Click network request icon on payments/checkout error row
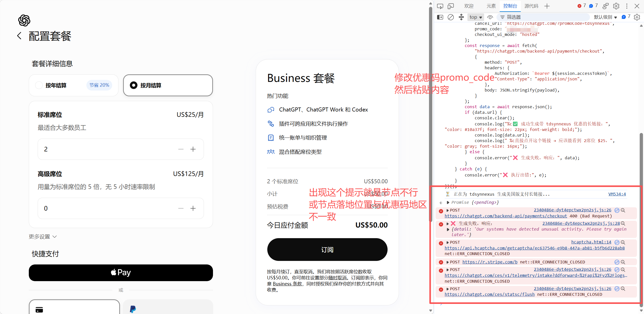The image size is (644, 314). tap(617, 210)
